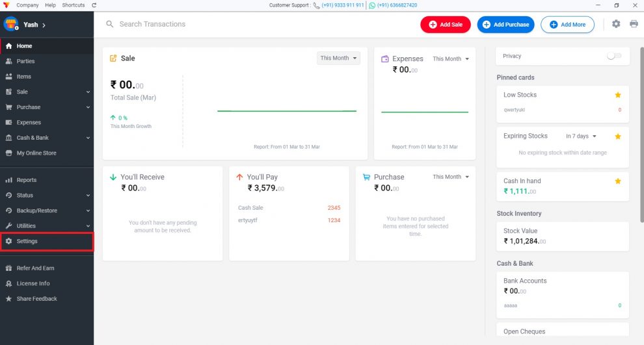
Task: Unpin the Cash In hand star
Action: click(x=618, y=181)
